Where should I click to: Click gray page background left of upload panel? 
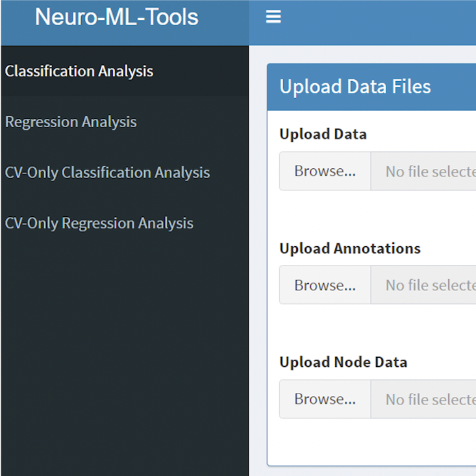tap(258, 260)
